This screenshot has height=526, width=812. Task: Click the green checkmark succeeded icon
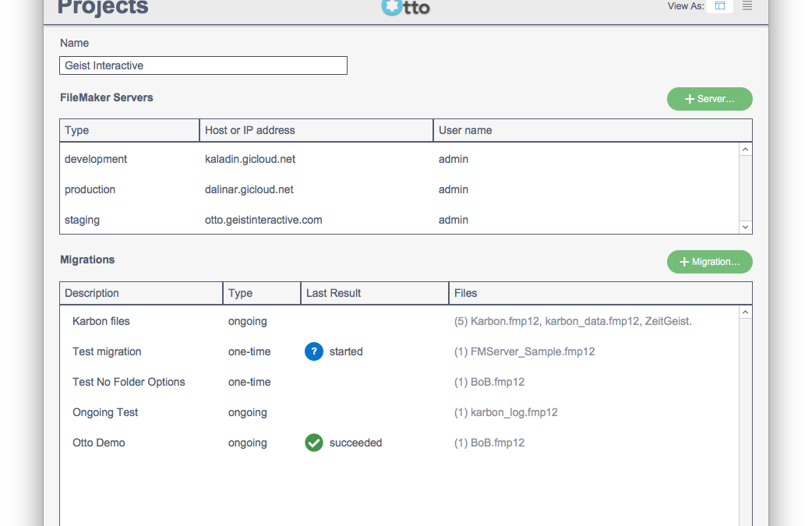pyautogui.click(x=314, y=443)
